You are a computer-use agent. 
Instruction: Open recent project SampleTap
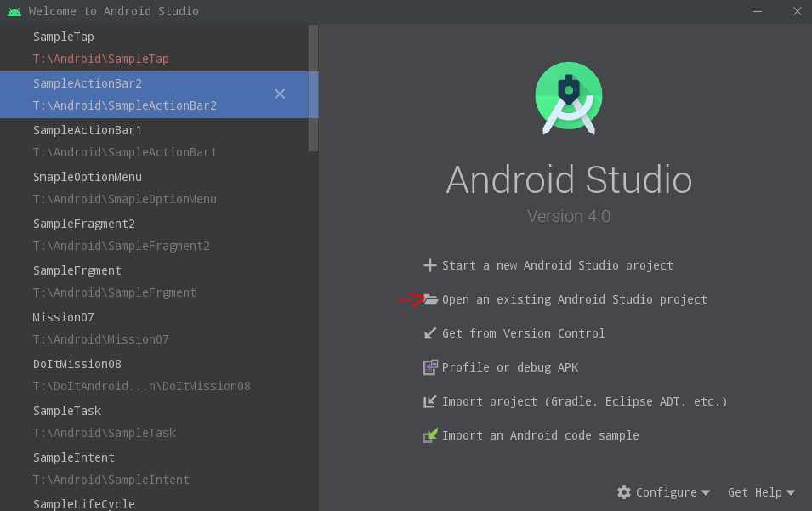tap(64, 37)
